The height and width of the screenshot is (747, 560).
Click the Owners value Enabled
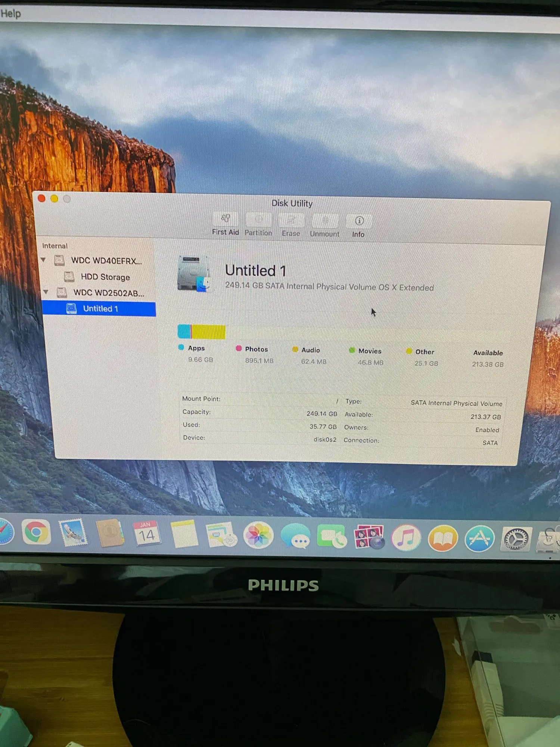point(487,430)
